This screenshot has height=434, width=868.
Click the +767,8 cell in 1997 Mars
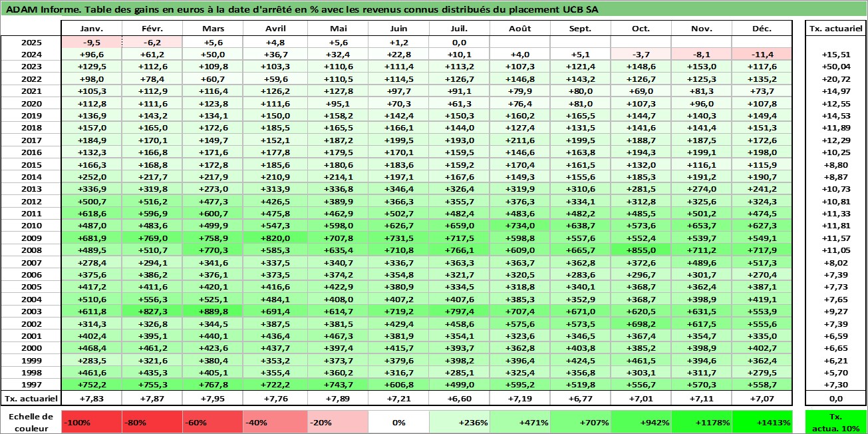213,385
